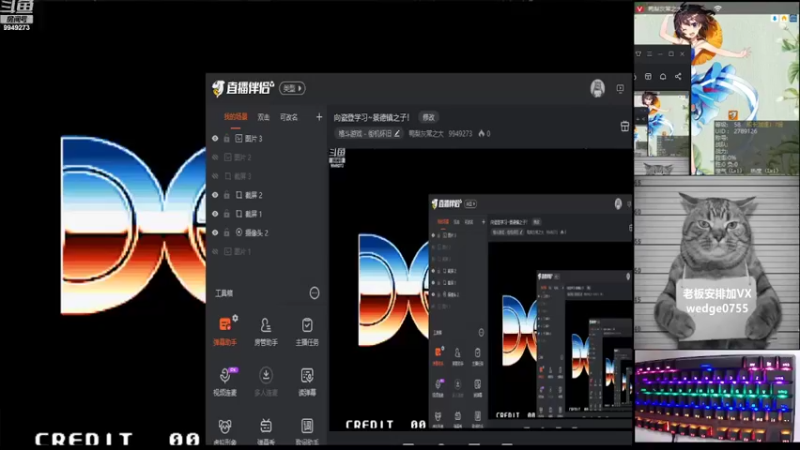The width and height of the screenshot is (800, 450).
Task: Click the trash bin icon beside preview
Action: point(624,126)
